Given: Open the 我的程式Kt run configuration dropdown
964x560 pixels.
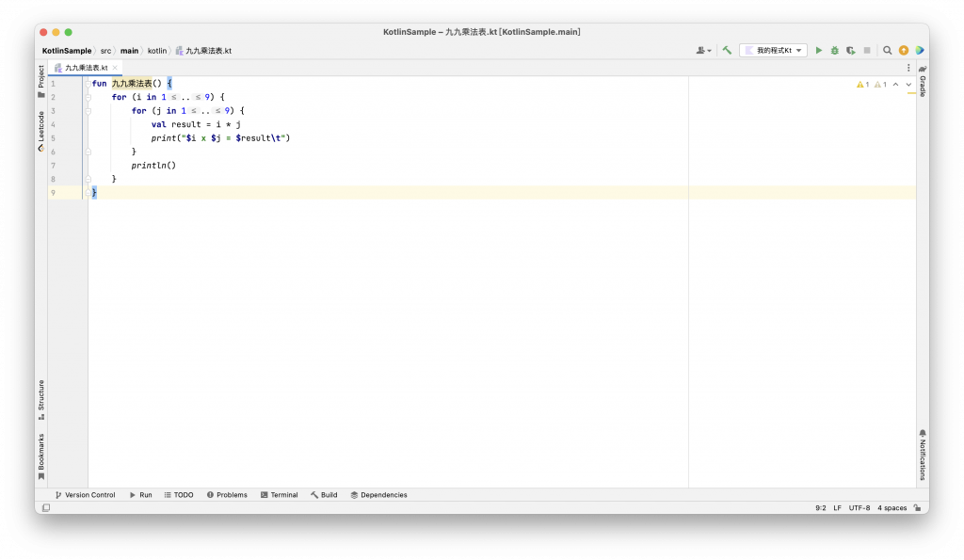Looking at the screenshot, I should tap(774, 51).
